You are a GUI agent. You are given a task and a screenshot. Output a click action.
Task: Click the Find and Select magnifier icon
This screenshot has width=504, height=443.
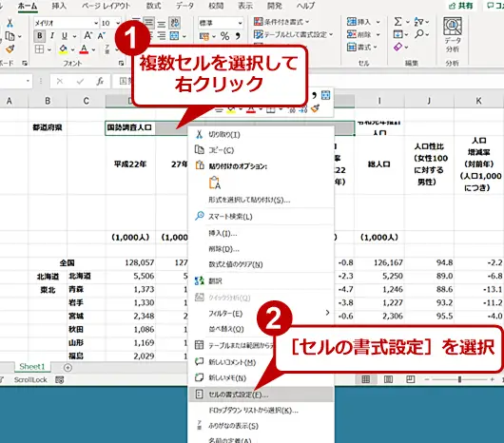[x=418, y=34]
